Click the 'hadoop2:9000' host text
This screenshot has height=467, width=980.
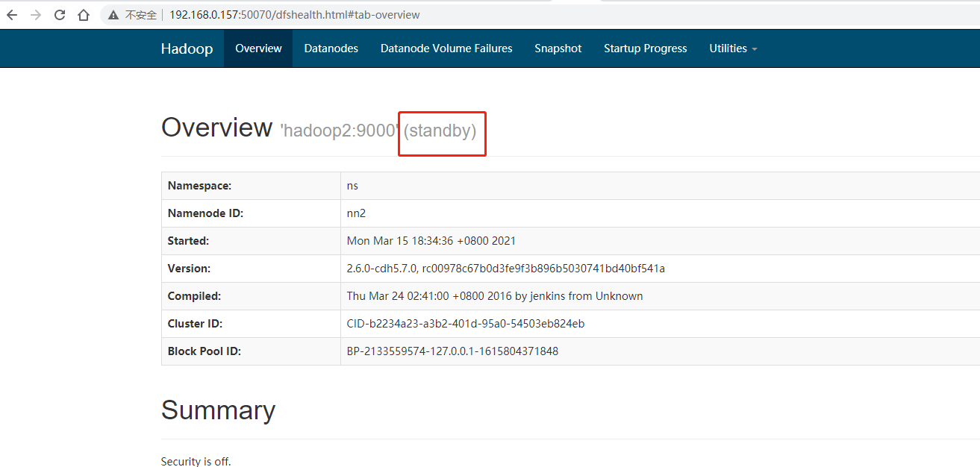click(x=340, y=131)
